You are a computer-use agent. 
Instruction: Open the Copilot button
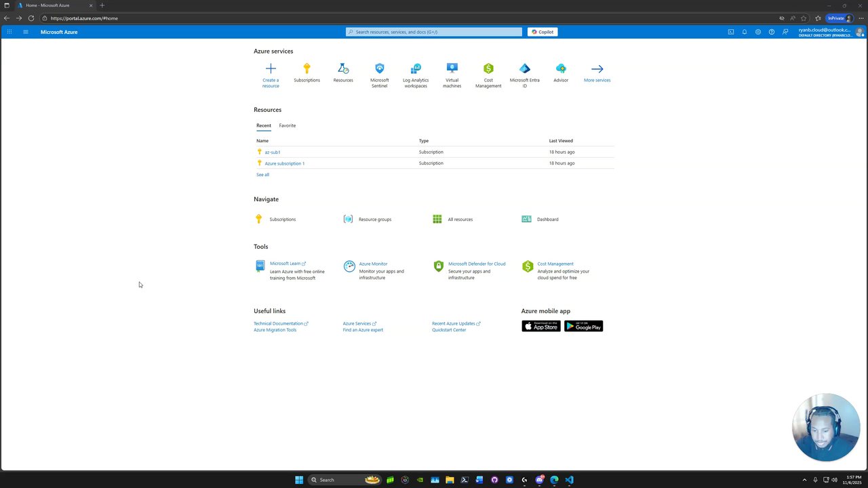542,32
